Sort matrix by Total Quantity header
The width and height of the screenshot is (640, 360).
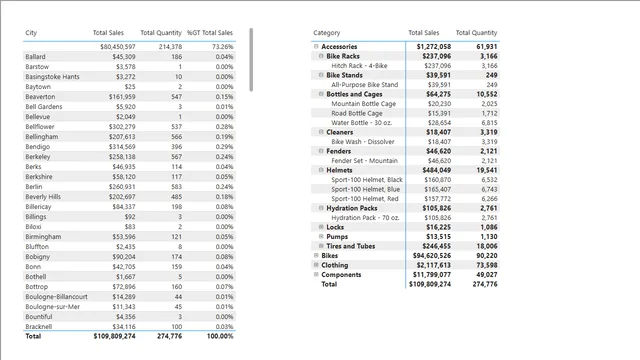pos(476,33)
